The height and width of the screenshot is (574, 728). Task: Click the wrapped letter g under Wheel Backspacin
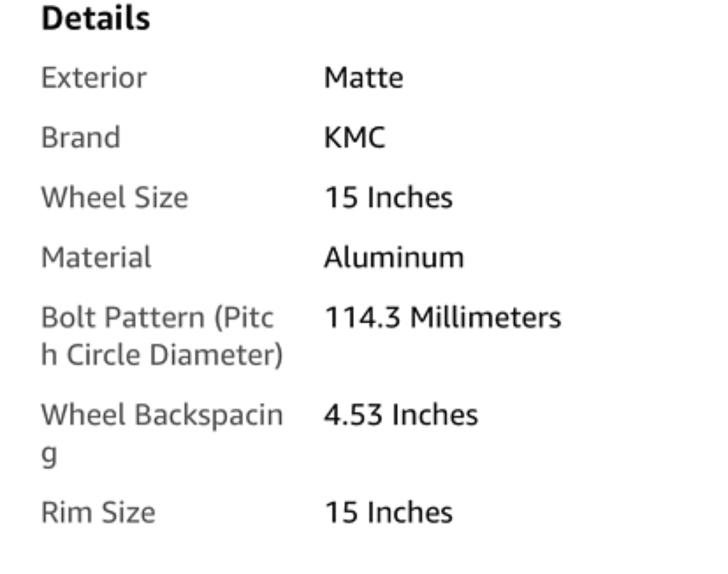(x=49, y=454)
